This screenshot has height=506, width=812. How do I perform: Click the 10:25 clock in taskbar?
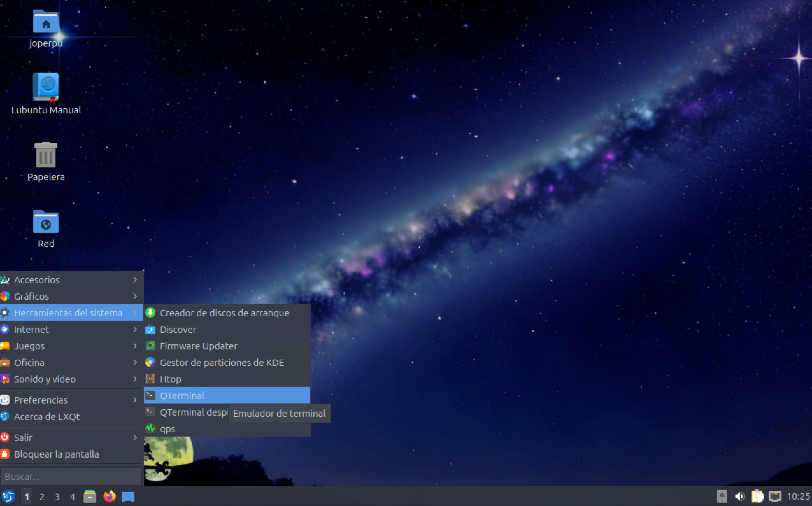click(798, 496)
